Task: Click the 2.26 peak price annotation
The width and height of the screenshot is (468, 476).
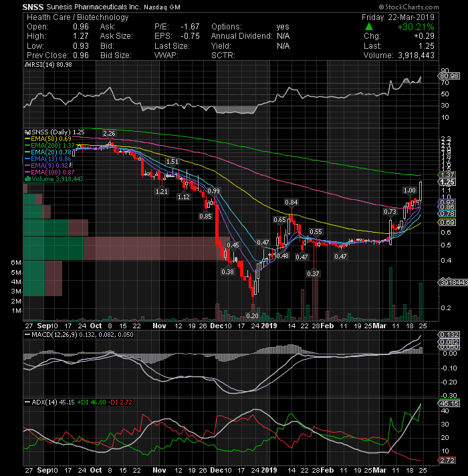Action: [x=109, y=134]
